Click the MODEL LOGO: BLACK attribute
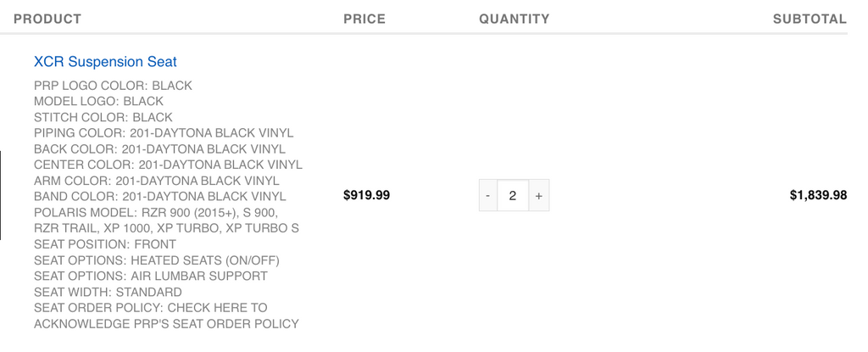 coord(98,102)
